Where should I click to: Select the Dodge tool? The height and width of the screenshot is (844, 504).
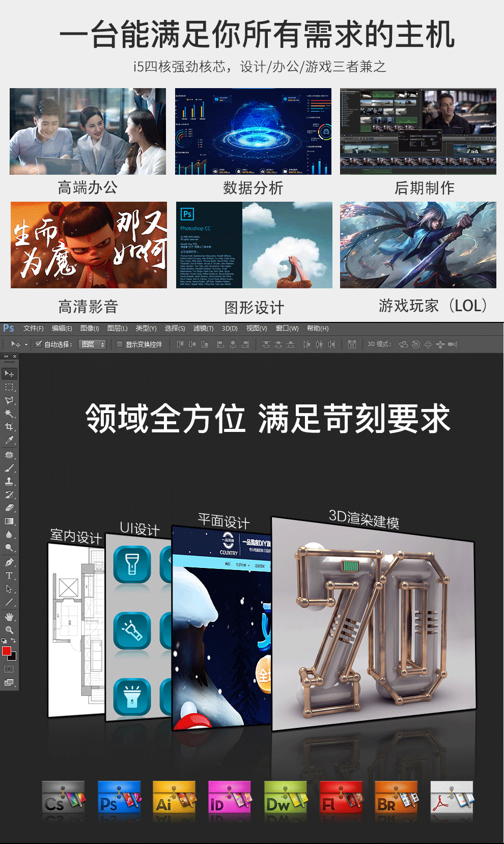click(x=9, y=548)
